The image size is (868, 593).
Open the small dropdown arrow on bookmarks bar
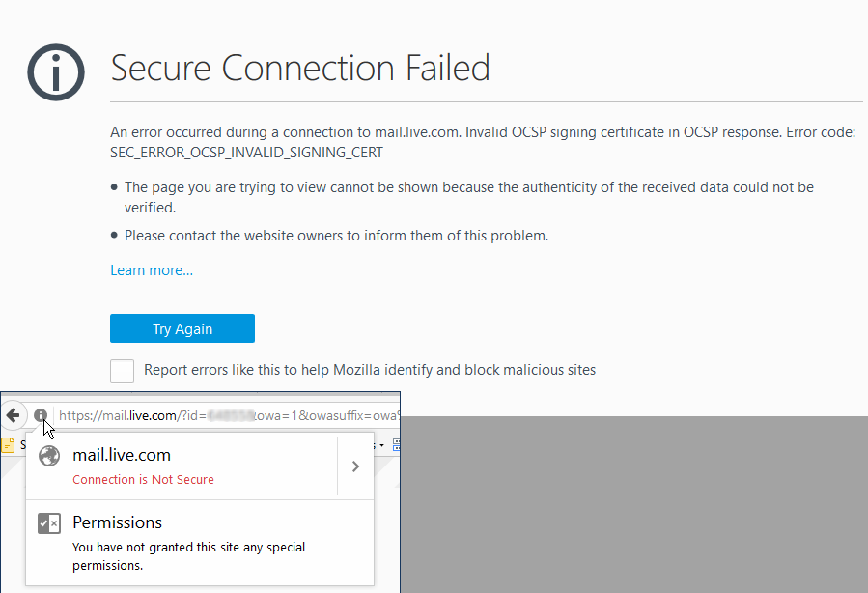(x=381, y=445)
